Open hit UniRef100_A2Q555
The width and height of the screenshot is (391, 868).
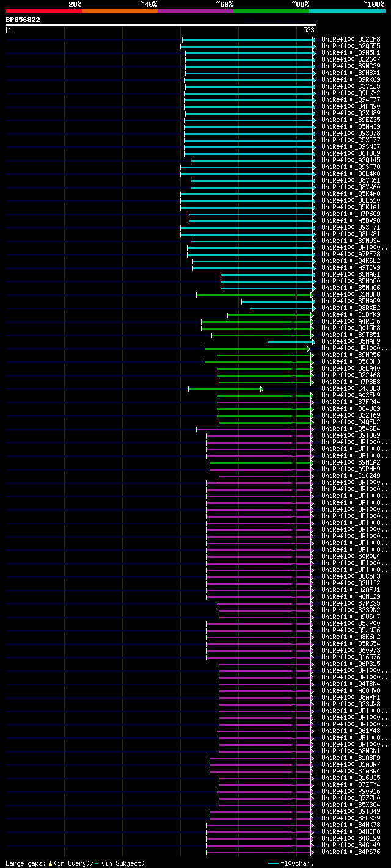point(351,46)
